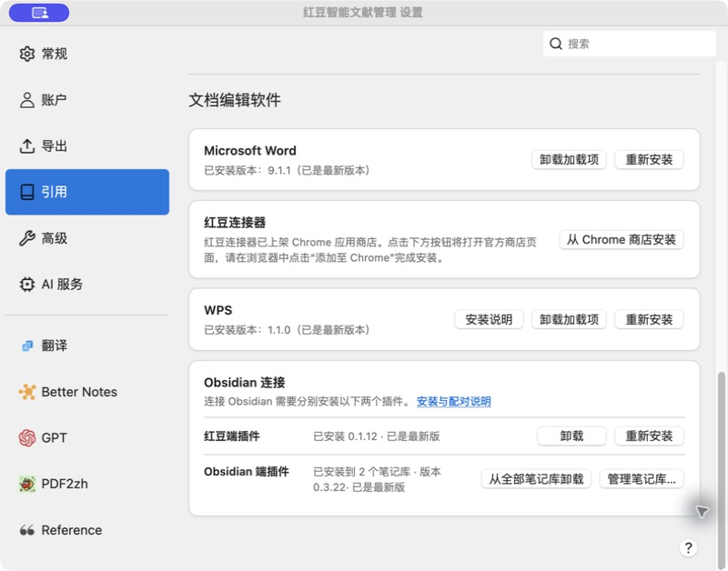Click the upload icon beside 导出

(x=27, y=146)
